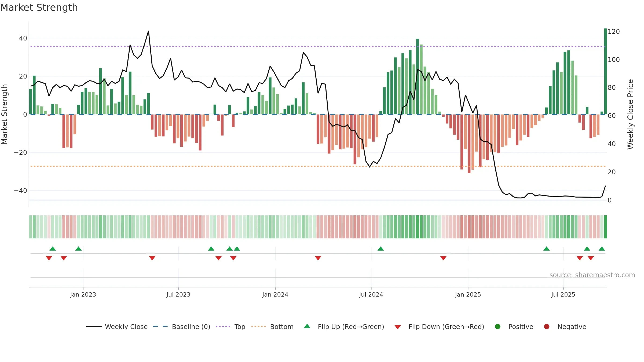
Task: Click the Jan 2024 x-axis label
Action: (275, 294)
